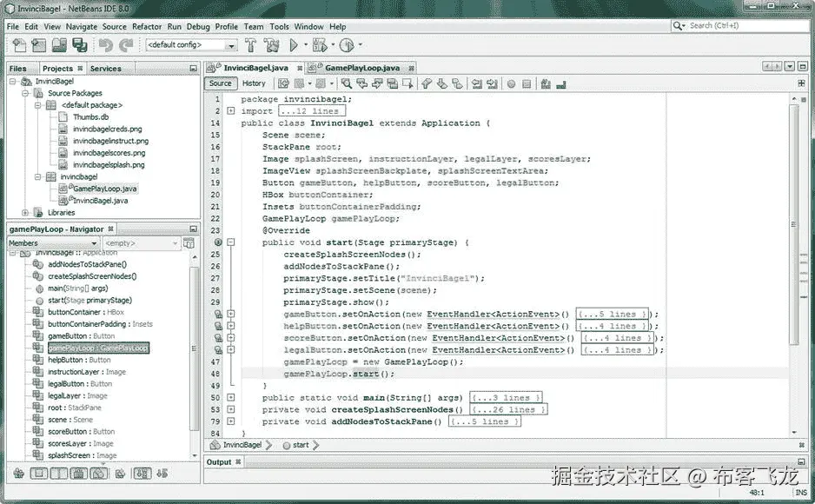815x504 pixels.
Task: Click the New Project toolbar icon
Action: click(38, 46)
